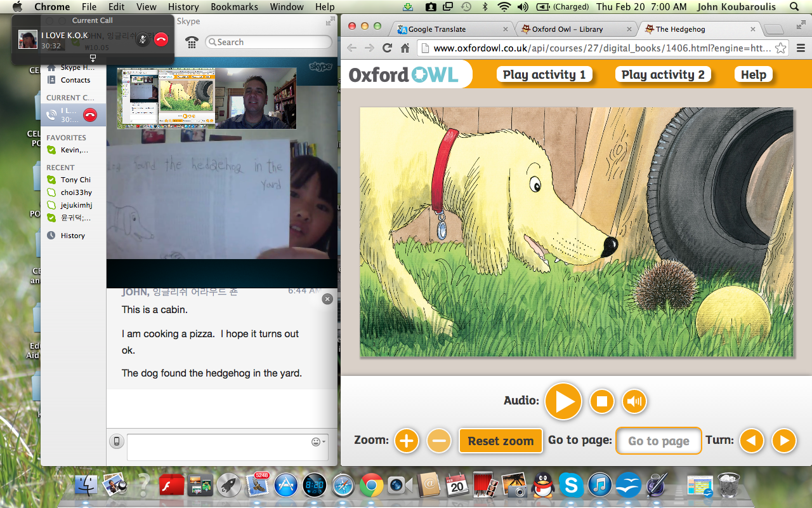Click the SMS phone icon beside chat input
The width and height of the screenshot is (812, 508).
(116, 441)
